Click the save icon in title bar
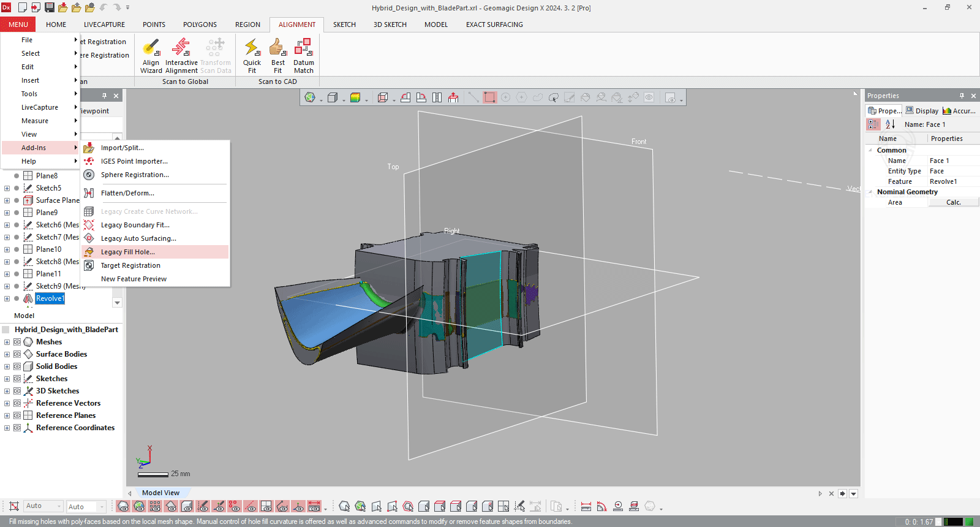 [50, 7]
